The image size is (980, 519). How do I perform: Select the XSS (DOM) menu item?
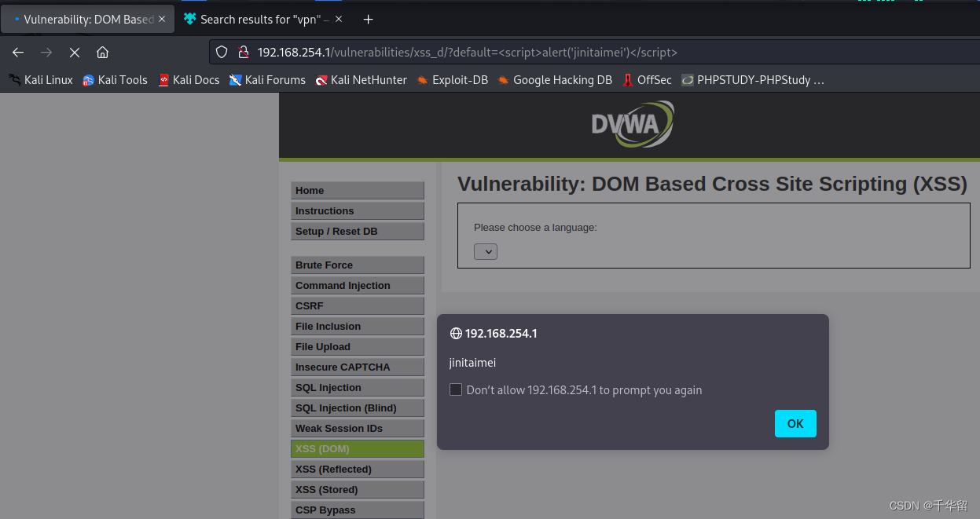tap(358, 448)
